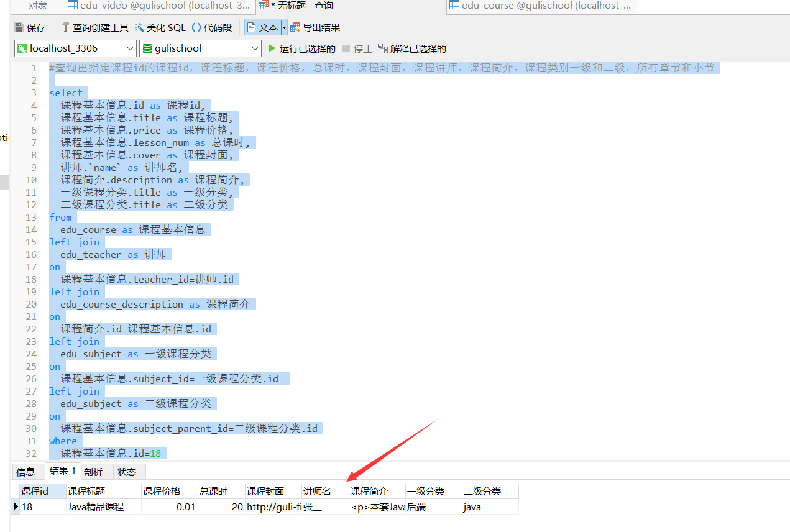Image resolution: width=790 pixels, height=532 pixels.
Task: Click 导出结果 to export results
Action: [x=315, y=27]
